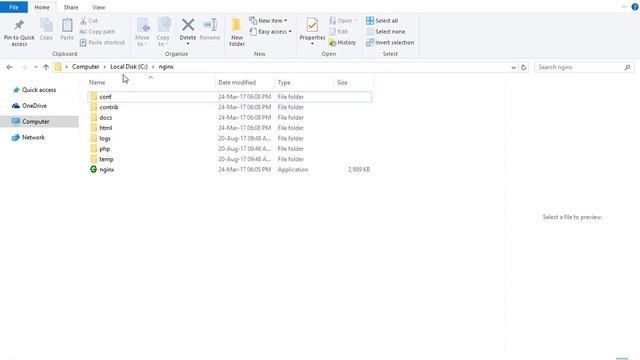Switch to the Home tab
640x360 pixels.
pos(42,7)
